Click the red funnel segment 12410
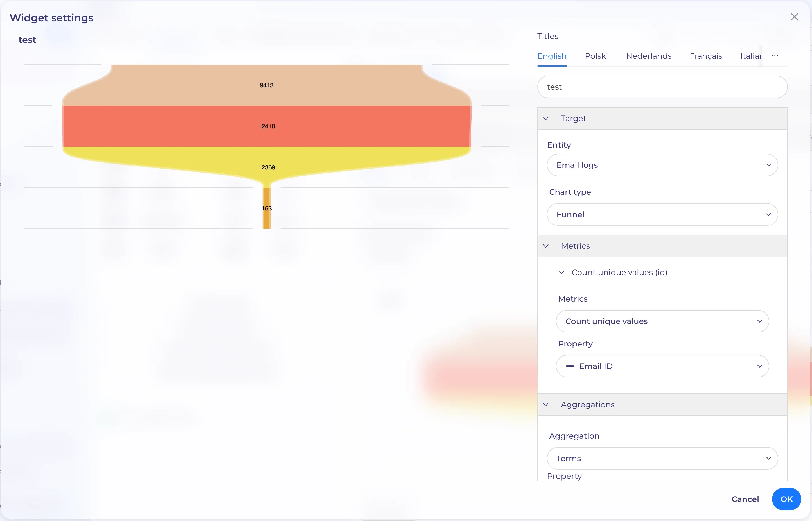812x521 pixels. [266, 126]
